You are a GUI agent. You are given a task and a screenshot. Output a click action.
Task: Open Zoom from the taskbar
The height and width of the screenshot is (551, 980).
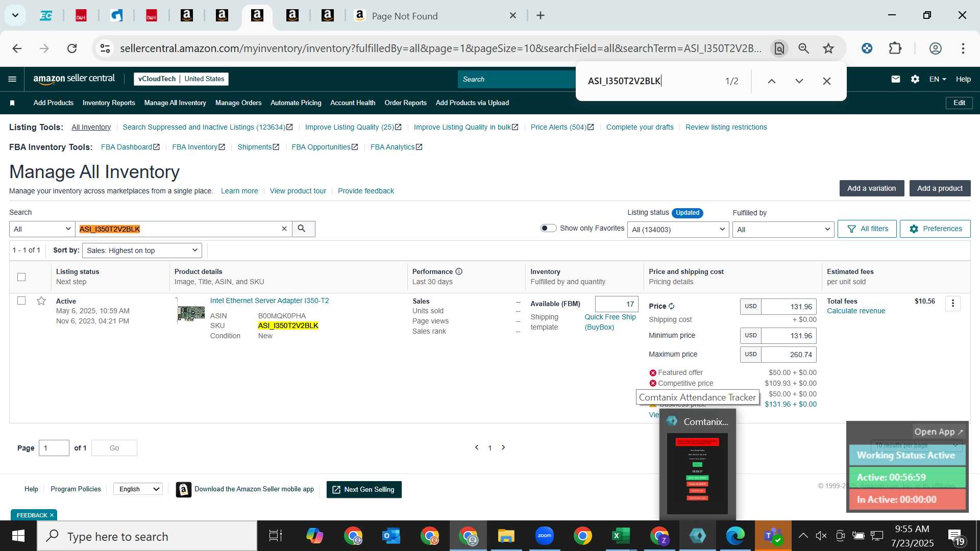545,536
